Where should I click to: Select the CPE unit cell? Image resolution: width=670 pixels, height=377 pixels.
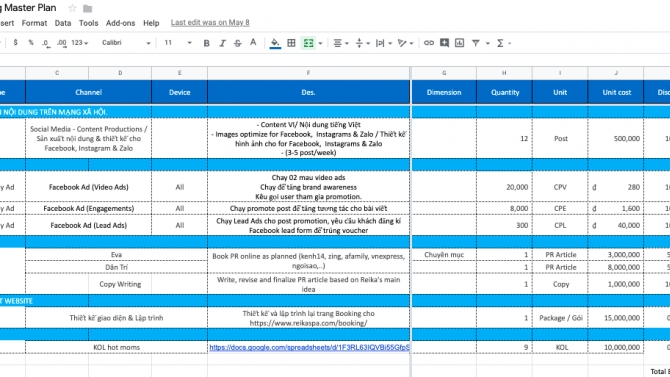click(560, 208)
